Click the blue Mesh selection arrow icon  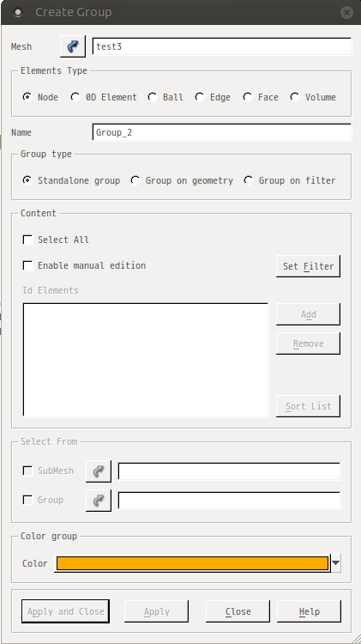[x=73, y=46]
